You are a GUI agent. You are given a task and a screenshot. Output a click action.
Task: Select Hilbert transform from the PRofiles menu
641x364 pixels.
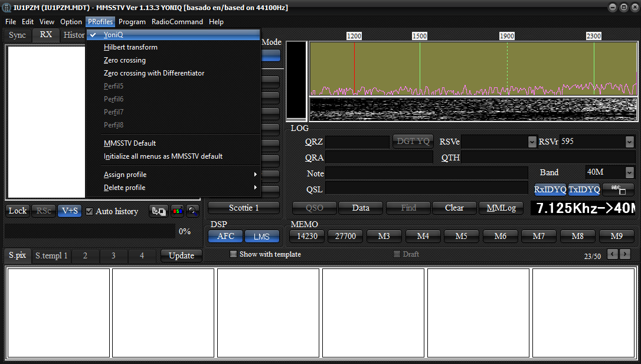[x=130, y=47]
